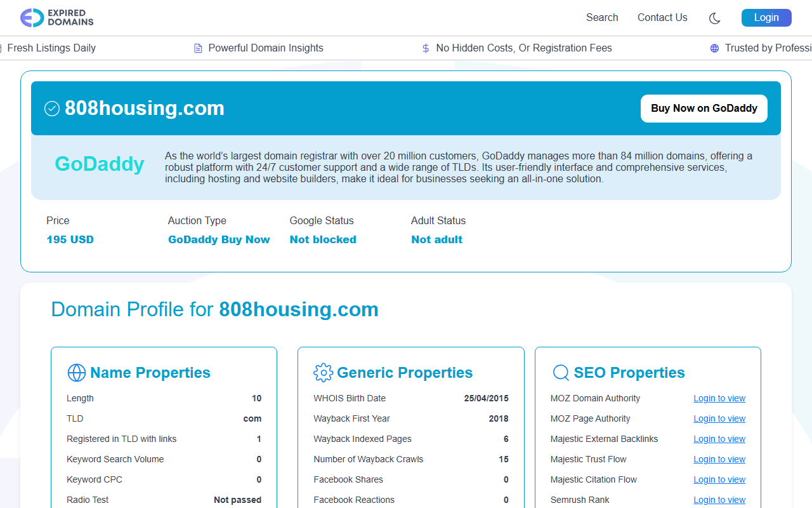Image resolution: width=812 pixels, height=508 pixels.
Task: Click the Not adult status value
Action: 436,239
